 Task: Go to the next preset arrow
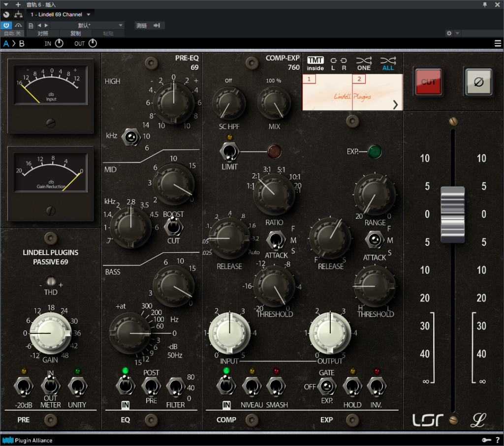tap(46, 25)
